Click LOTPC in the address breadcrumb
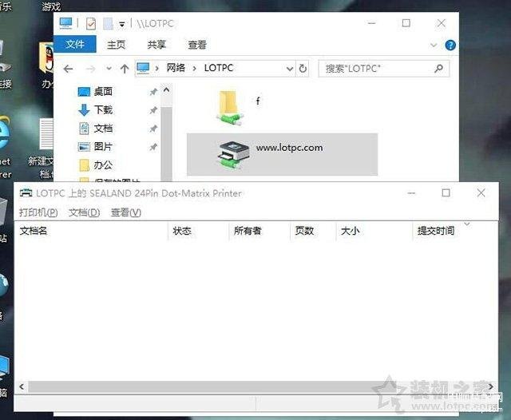 coord(219,68)
